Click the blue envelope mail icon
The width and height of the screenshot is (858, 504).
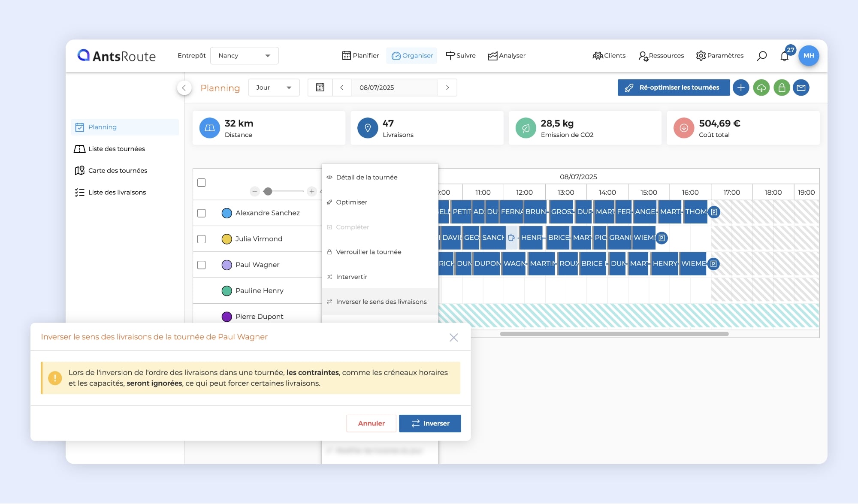point(801,88)
